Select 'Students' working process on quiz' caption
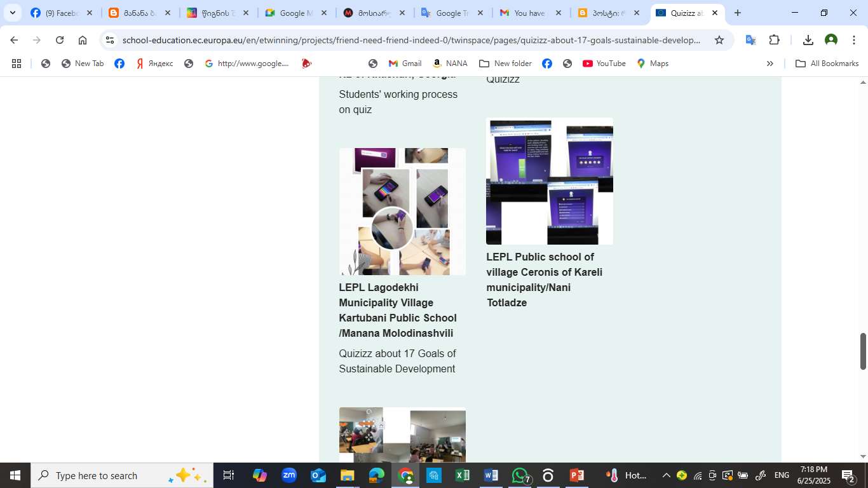The image size is (868, 488). pos(398,102)
